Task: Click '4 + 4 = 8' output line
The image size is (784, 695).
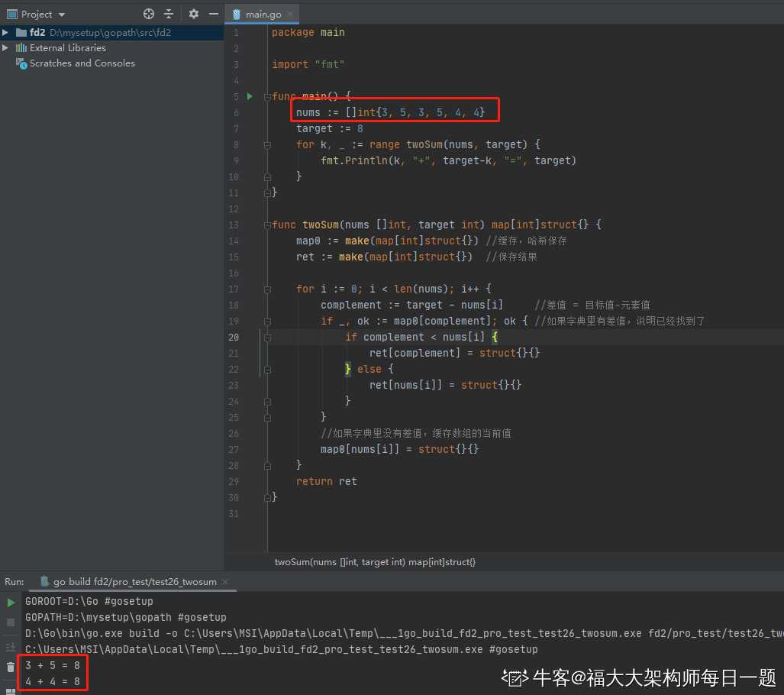Action: pos(53,681)
